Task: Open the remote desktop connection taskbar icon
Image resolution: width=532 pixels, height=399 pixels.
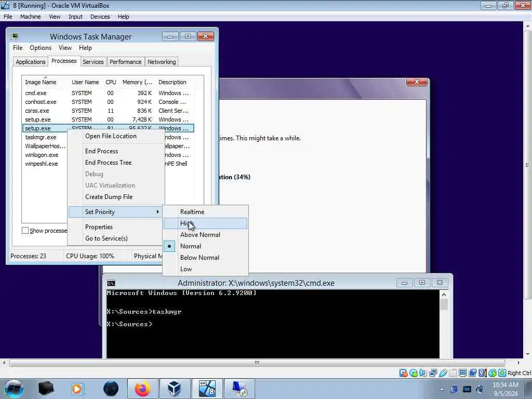Action: click(x=240, y=389)
